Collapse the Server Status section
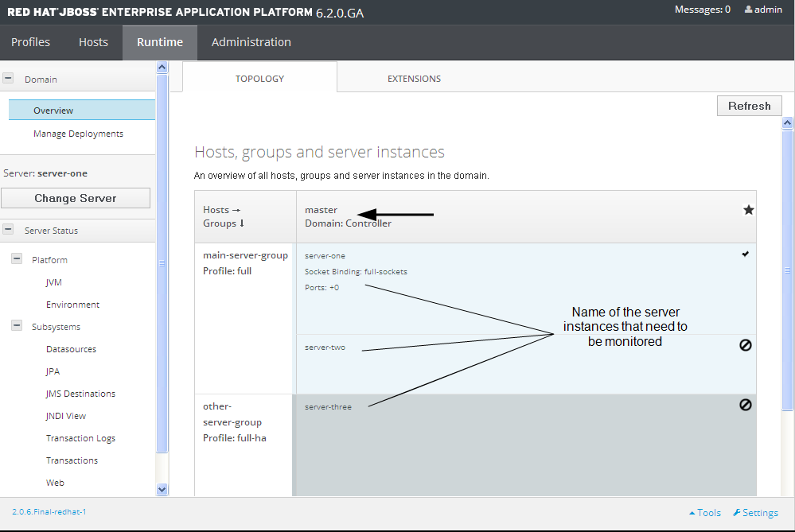795x532 pixels. point(8,230)
